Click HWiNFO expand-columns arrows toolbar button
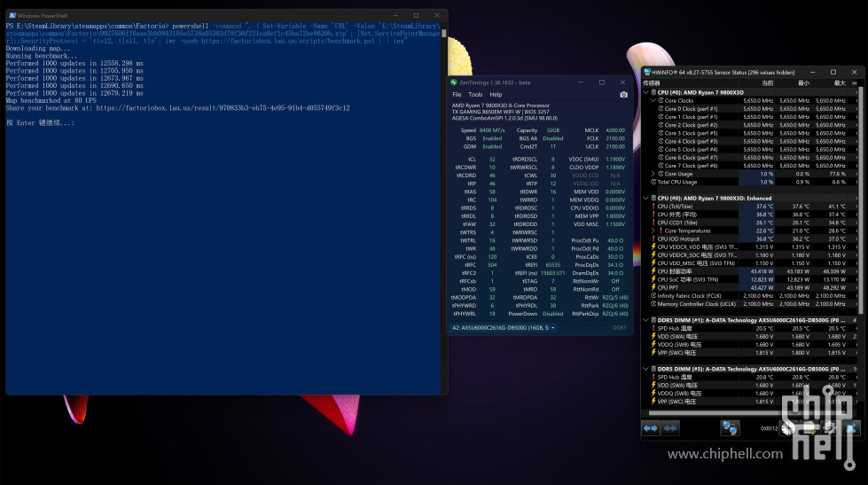 pos(651,428)
